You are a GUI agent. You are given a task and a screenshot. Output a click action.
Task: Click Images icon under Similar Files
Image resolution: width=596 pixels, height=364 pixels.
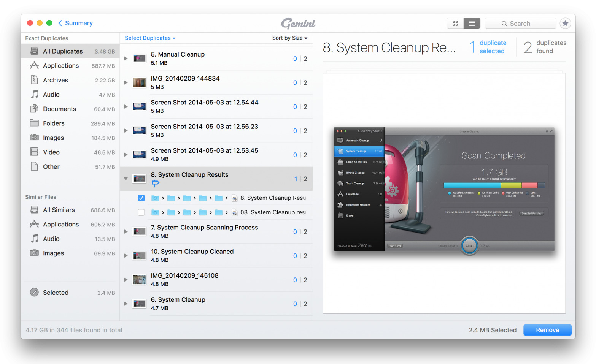pyautogui.click(x=34, y=253)
